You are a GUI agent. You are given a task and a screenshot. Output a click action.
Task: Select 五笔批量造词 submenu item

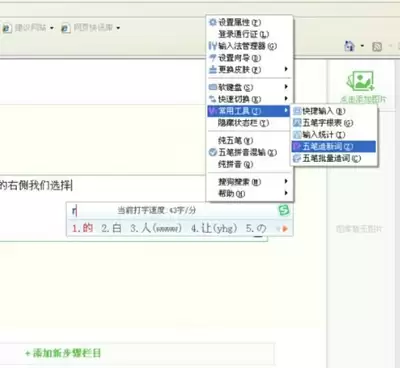point(327,158)
